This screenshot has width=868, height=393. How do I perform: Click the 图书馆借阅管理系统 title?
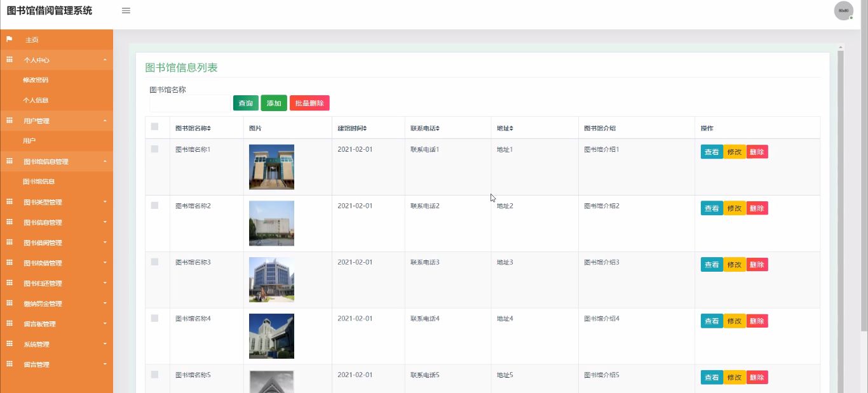(x=50, y=11)
